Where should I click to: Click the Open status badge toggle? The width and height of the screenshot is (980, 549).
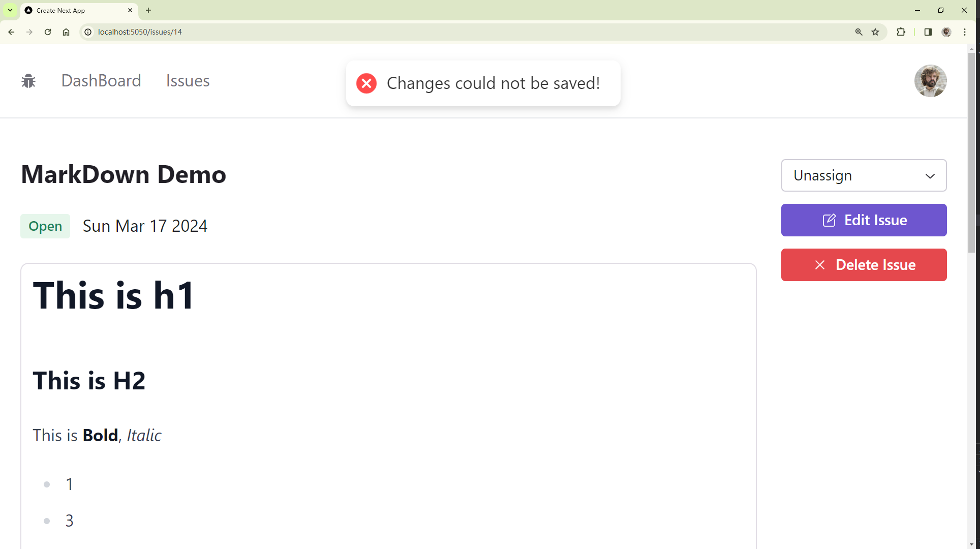(45, 225)
